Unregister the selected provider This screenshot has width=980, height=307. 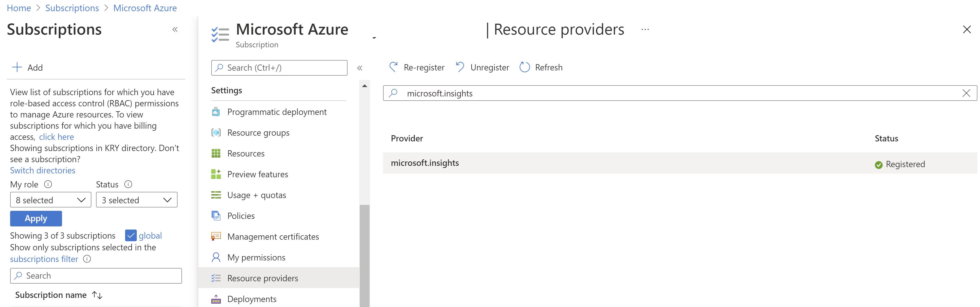[x=482, y=67]
